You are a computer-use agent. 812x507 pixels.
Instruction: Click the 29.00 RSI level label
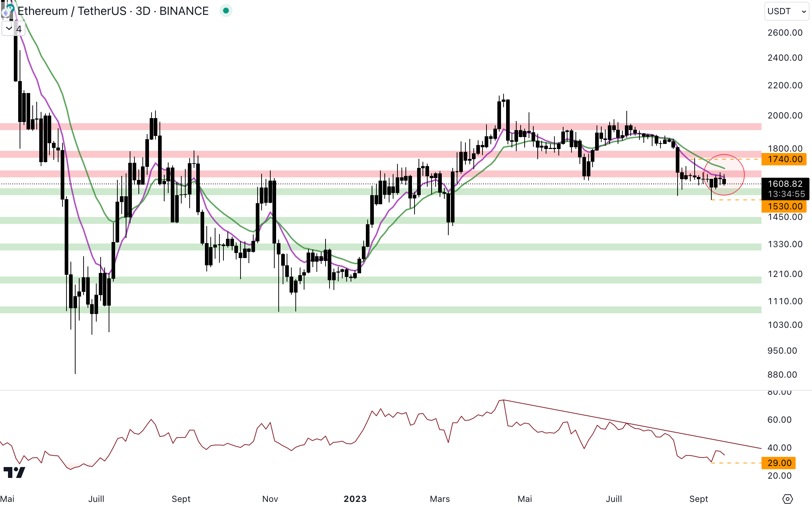click(x=779, y=463)
